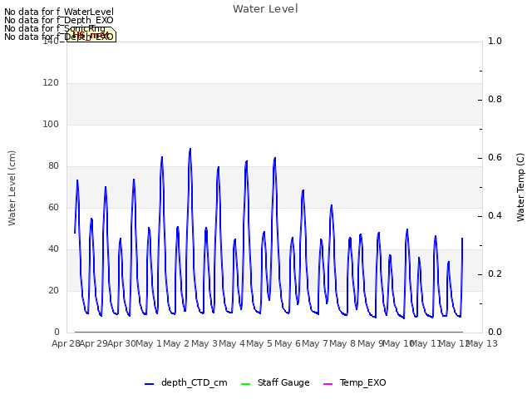Screen dimensions: 532x399
Task: Click the 1.0 right-axis tick label
Action: 495,41
